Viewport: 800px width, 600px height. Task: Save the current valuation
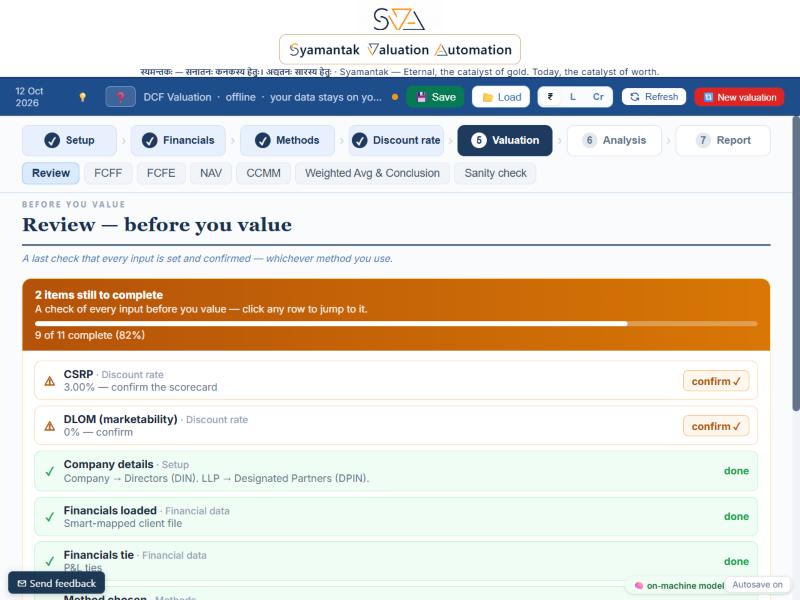tap(435, 97)
